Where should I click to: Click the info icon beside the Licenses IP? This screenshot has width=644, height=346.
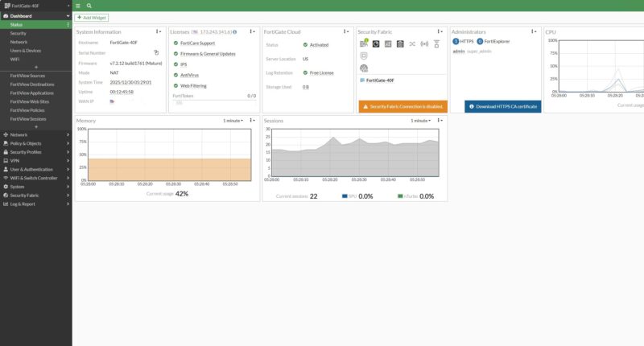[235, 32]
